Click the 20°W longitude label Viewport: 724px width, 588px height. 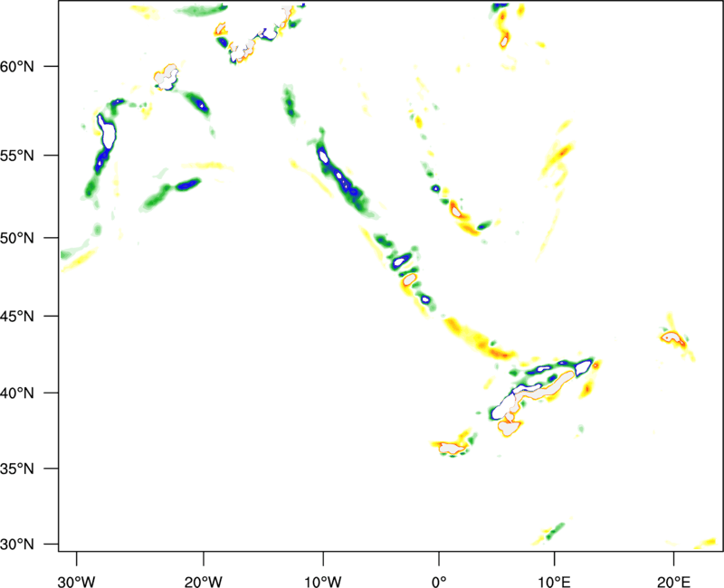(x=204, y=582)
